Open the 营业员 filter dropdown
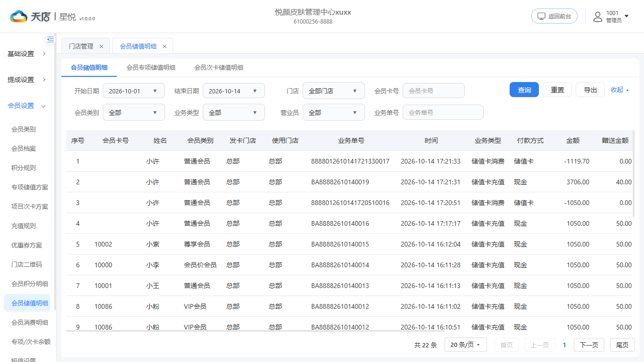This screenshot has width=644, height=362. click(334, 113)
